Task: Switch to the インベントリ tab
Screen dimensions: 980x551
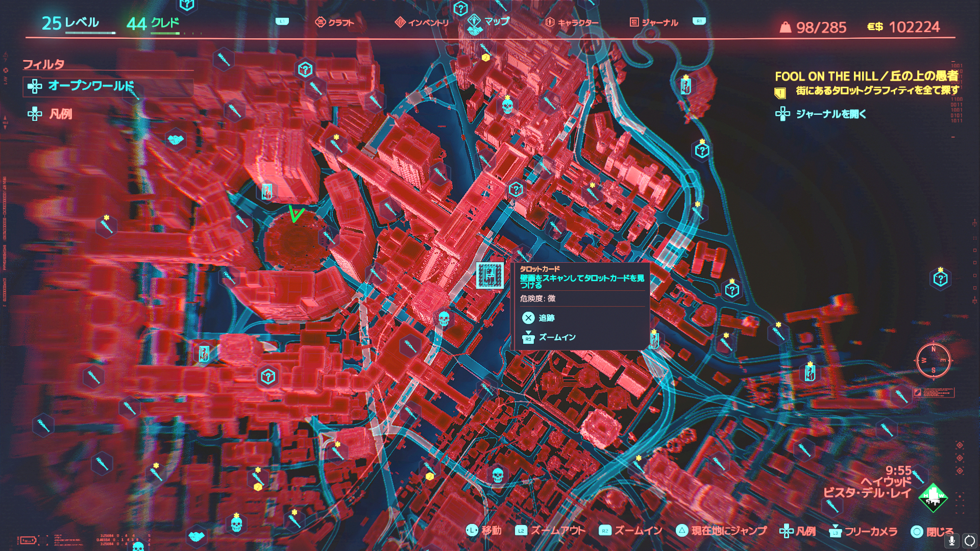Action: (422, 22)
